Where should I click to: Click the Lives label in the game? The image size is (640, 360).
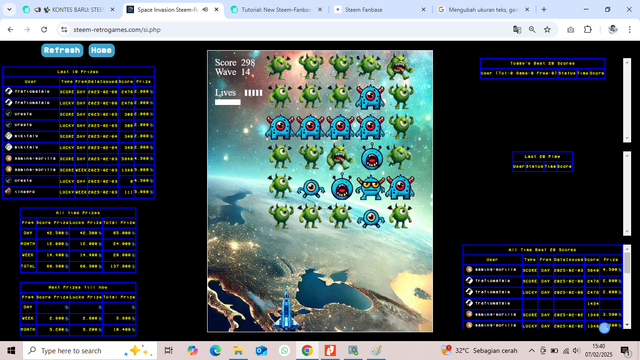[225, 93]
